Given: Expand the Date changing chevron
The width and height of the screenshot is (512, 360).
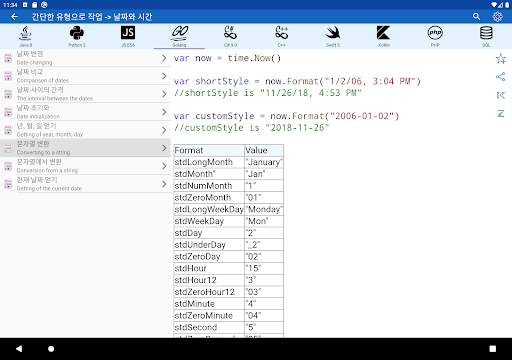Looking at the screenshot, I should [x=164, y=58].
